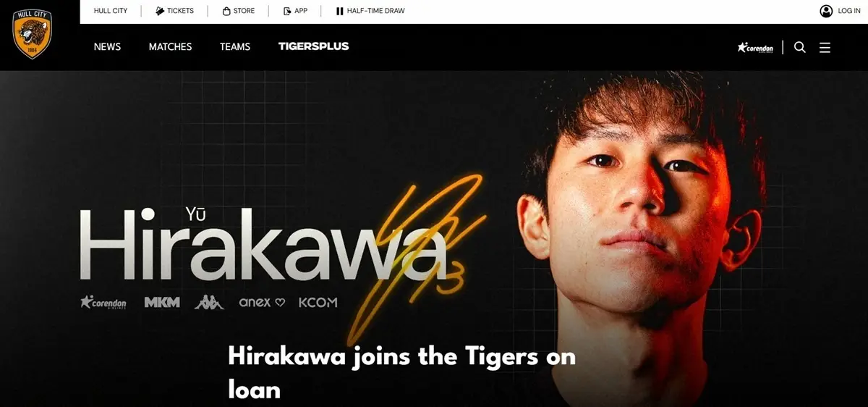Click the Hirakawa hero banner image

[434, 239]
